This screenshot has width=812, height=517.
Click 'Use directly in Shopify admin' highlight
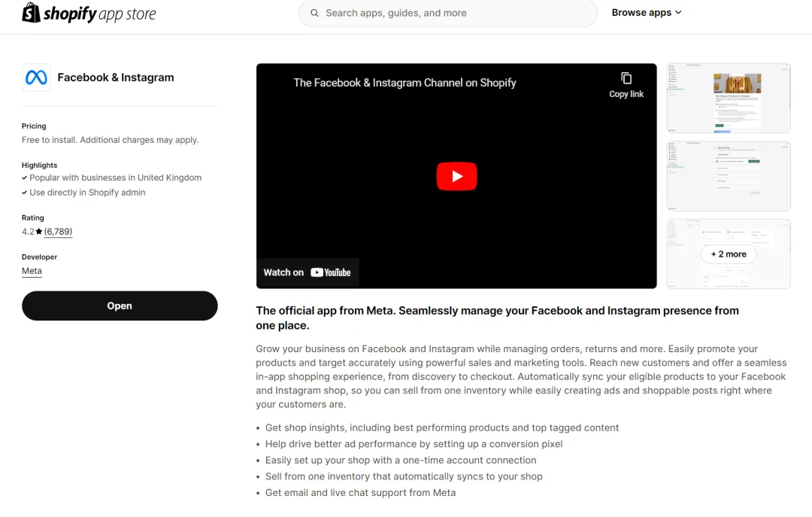(87, 193)
